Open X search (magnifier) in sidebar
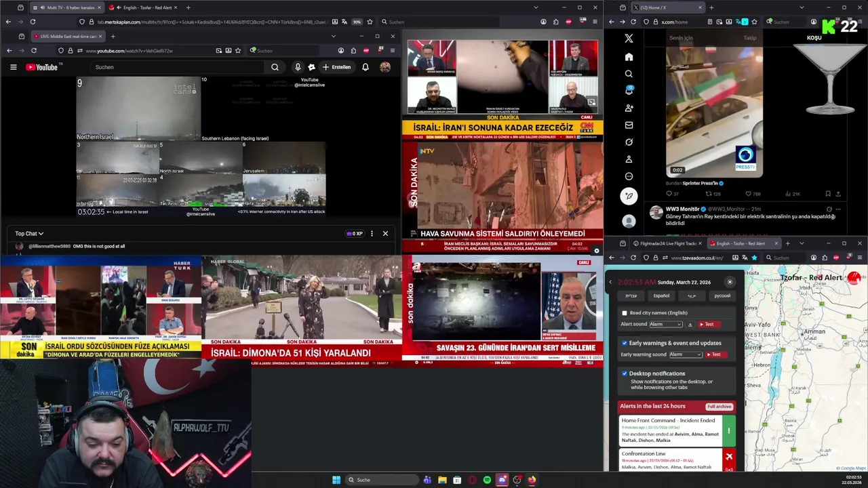This screenshot has width=868, height=488. pyautogui.click(x=629, y=74)
